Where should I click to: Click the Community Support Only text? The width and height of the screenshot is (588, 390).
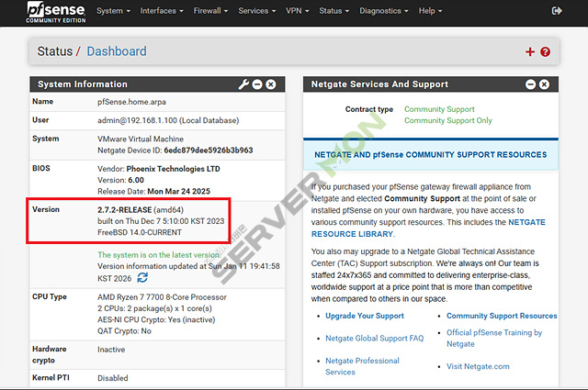pos(448,120)
